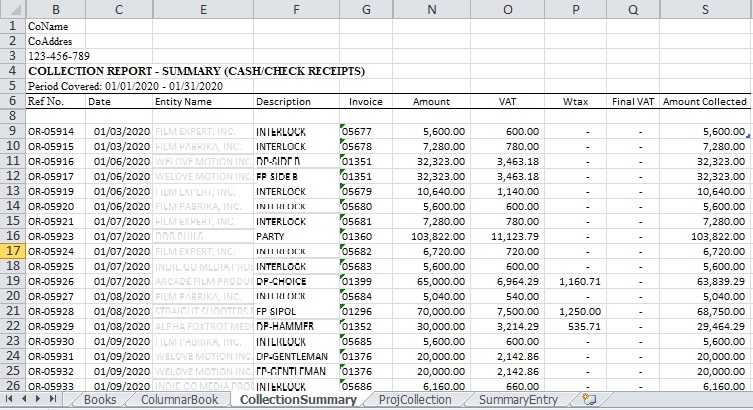This screenshot has width=753, height=410.
Task: Select row 9 header
Action: (13, 131)
